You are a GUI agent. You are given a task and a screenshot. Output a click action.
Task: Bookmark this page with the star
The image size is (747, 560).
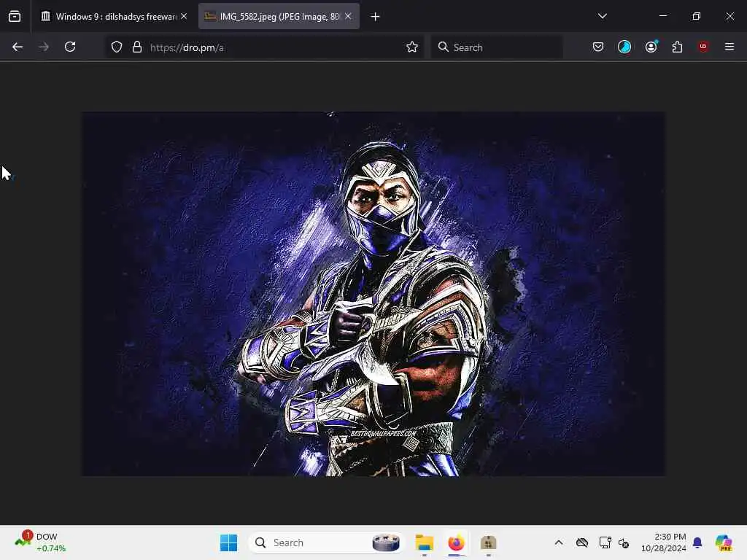[412, 47]
